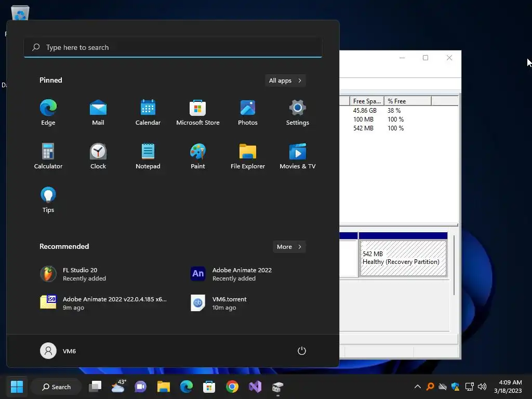Launch Mail from pinned apps
532x399 pixels.
pyautogui.click(x=98, y=113)
